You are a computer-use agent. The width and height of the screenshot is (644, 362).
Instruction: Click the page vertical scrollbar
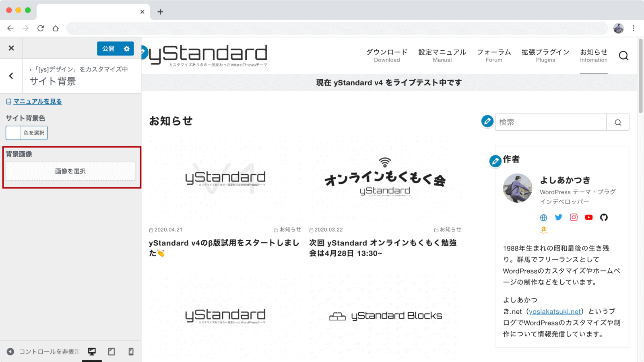pyautogui.click(x=641, y=76)
